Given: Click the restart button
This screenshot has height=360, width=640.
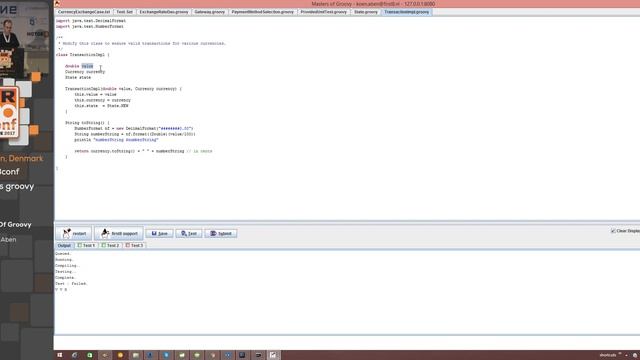Looking at the screenshot, I should click(74, 233).
